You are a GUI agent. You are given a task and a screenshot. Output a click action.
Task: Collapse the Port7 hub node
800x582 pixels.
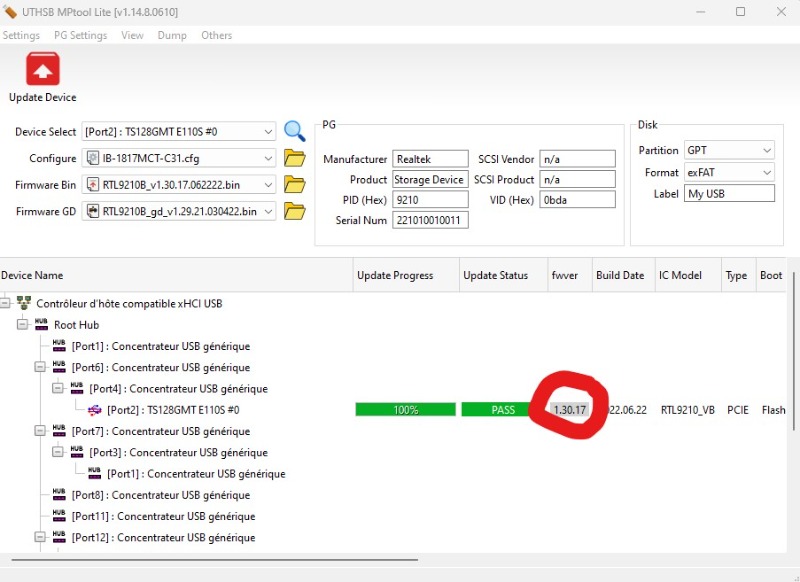click(40, 431)
